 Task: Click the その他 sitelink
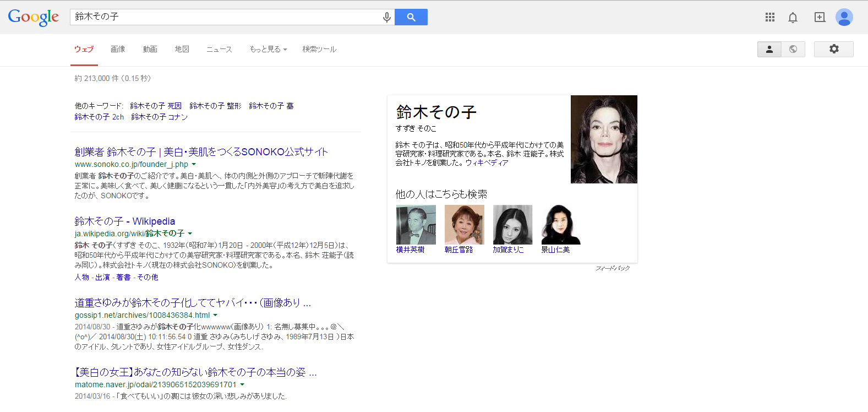coord(148,277)
